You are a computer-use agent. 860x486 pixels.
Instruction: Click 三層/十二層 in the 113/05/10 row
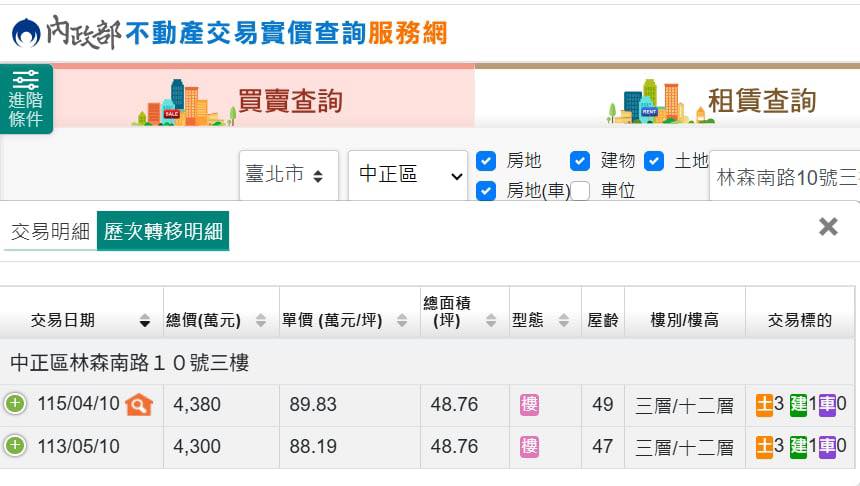tap(684, 448)
